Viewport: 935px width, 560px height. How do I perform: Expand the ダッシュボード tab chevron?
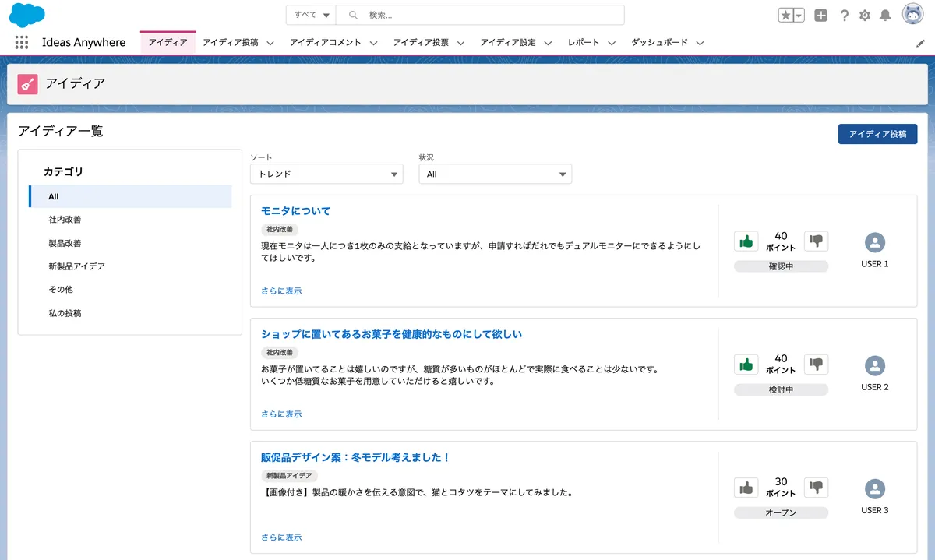pyautogui.click(x=700, y=43)
